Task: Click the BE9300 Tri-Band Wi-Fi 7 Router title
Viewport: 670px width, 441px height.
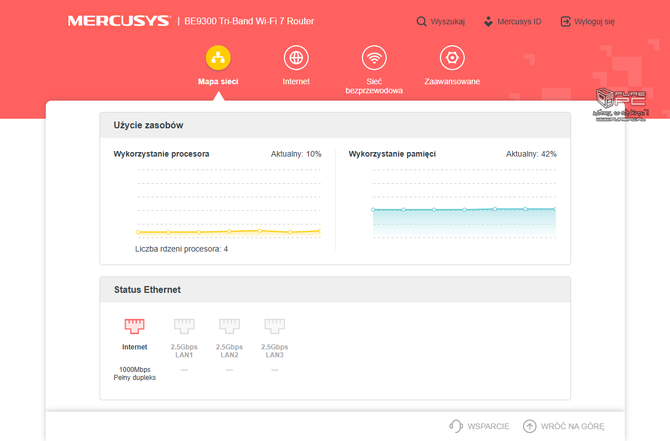Action: [249, 21]
